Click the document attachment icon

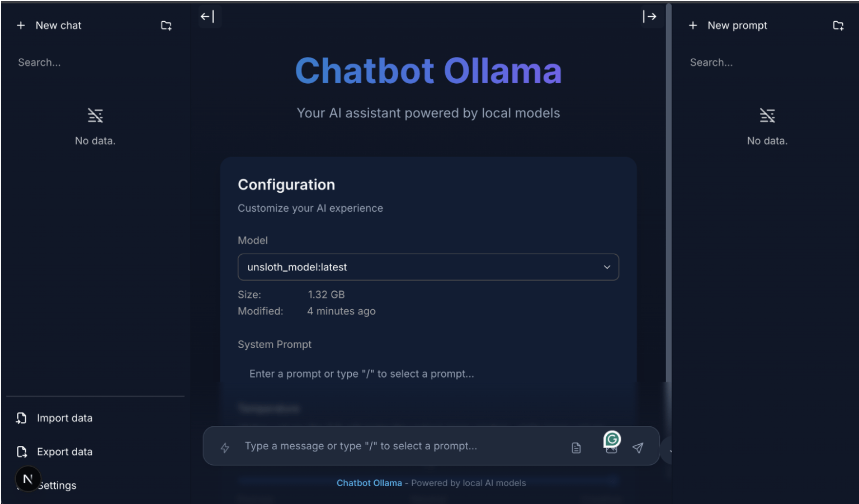click(x=576, y=448)
